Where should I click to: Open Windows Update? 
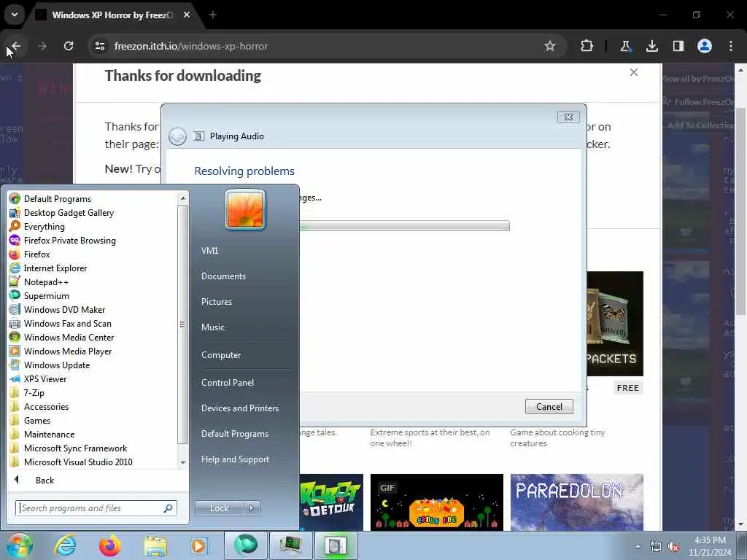pos(57,365)
